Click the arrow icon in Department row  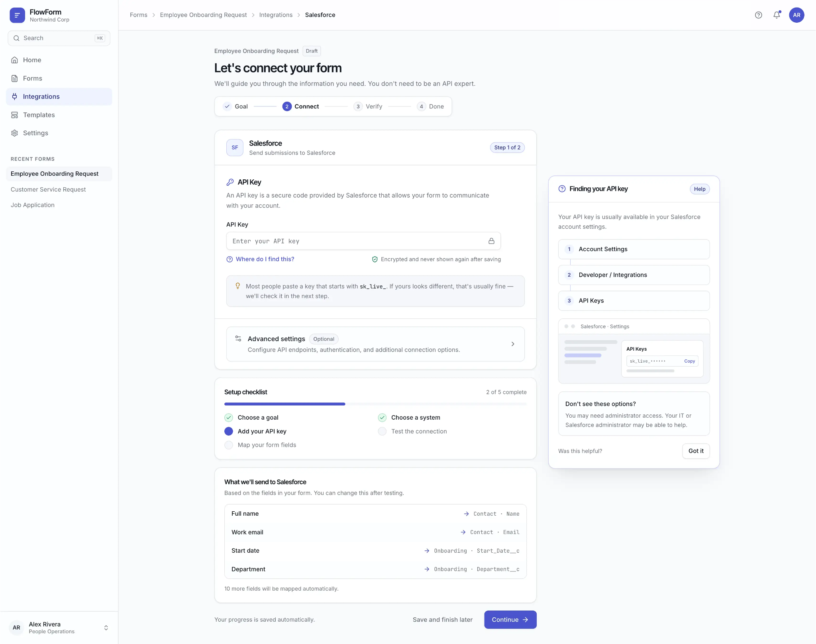(x=427, y=569)
